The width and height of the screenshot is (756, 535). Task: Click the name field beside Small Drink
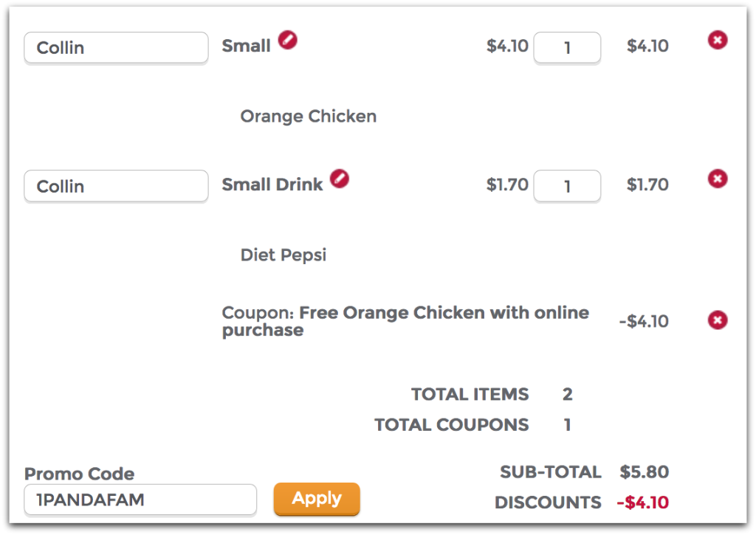point(116,186)
